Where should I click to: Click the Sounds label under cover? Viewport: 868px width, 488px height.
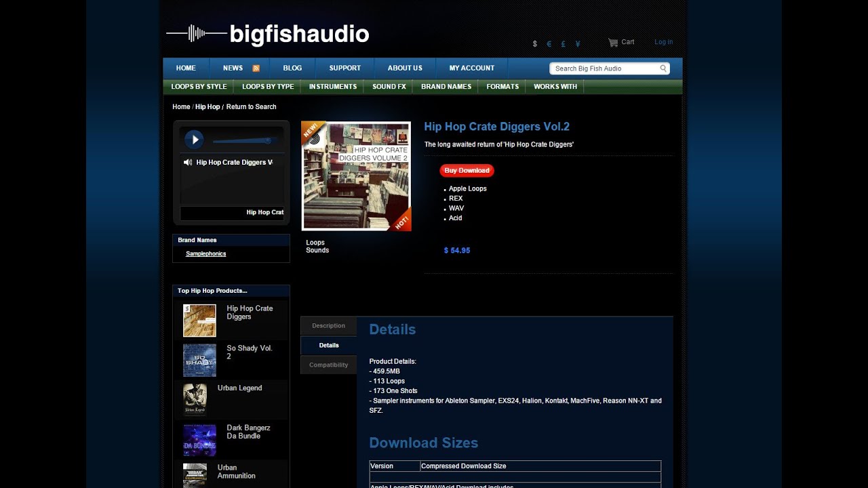pos(317,251)
